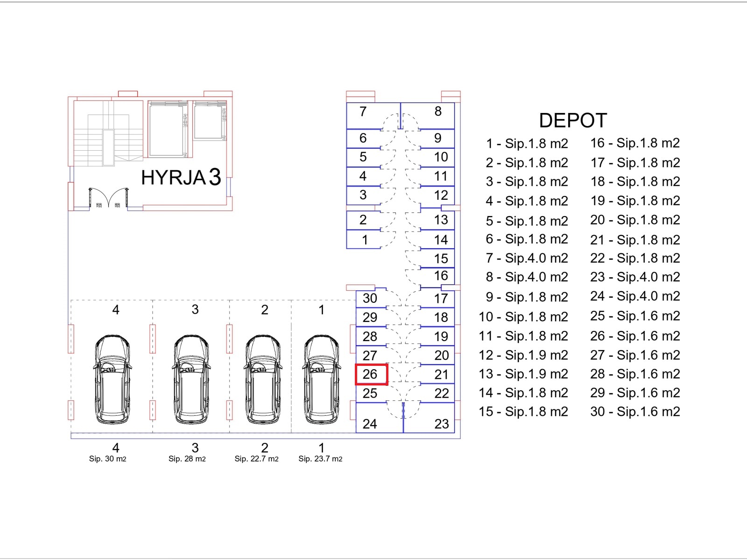Click the car in parking spot 2
Screen dimensions: 747x560
click(263, 379)
